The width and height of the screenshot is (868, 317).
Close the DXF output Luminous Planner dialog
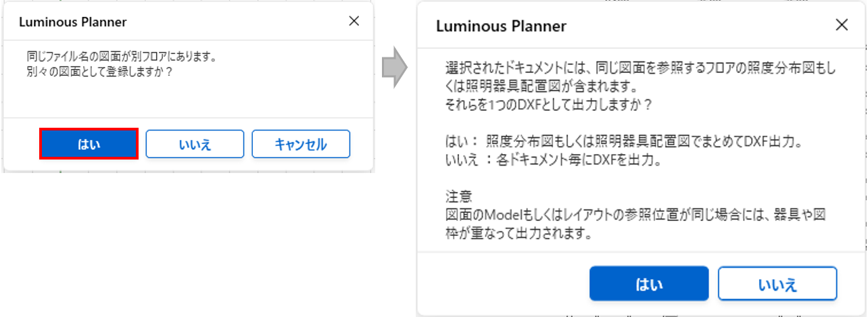[x=842, y=26]
